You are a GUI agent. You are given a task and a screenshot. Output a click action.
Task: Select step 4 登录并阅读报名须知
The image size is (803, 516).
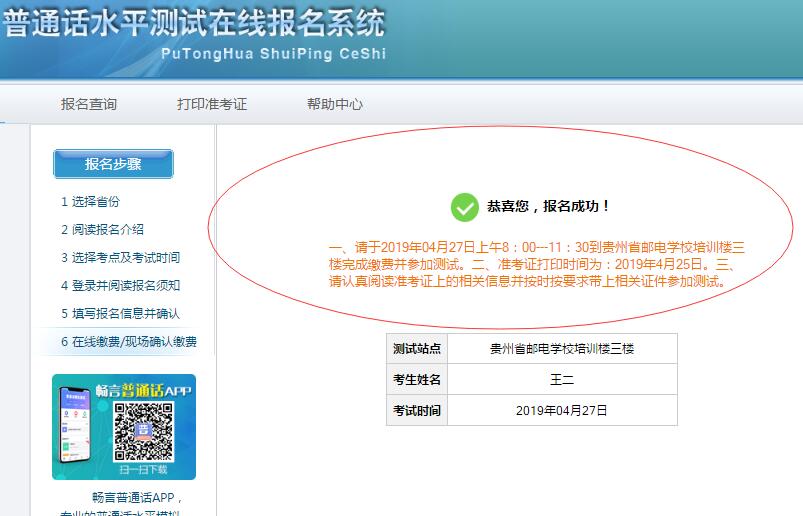(x=120, y=285)
